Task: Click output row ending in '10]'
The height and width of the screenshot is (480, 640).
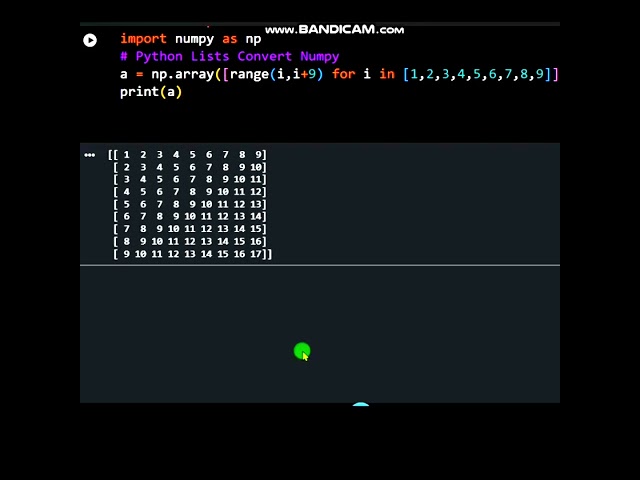Action: click(x=190, y=167)
